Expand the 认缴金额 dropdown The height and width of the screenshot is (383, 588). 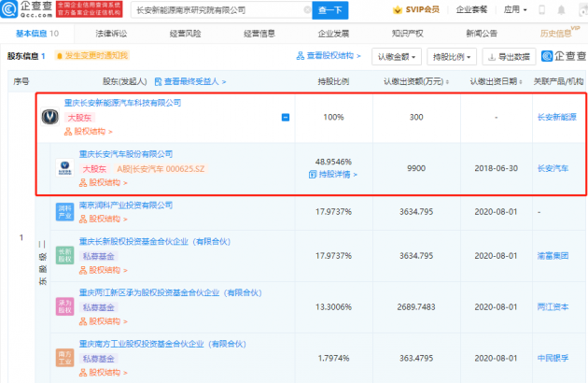(x=397, y=57)
